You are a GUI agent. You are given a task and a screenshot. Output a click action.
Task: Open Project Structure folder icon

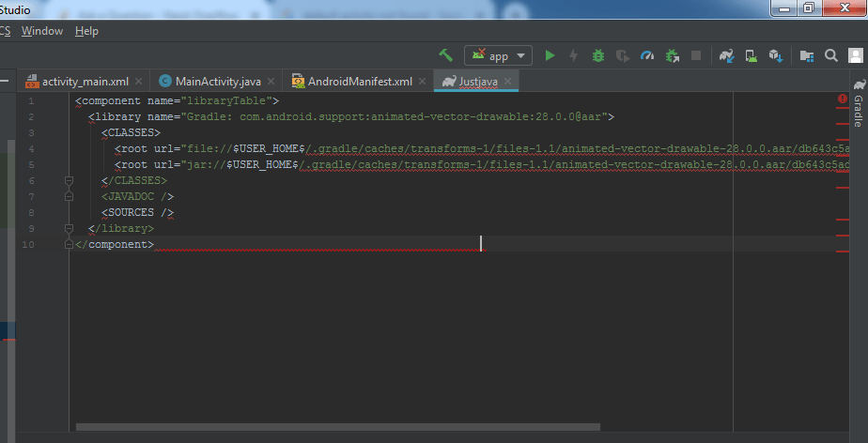click(x=807, y=55)
